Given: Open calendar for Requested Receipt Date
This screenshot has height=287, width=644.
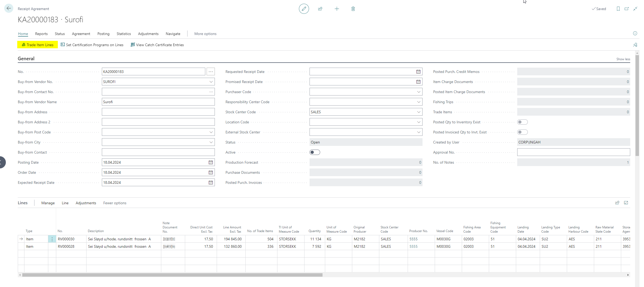Looking at the screenshot, I should pyautogui.click(x=418, y=72).
